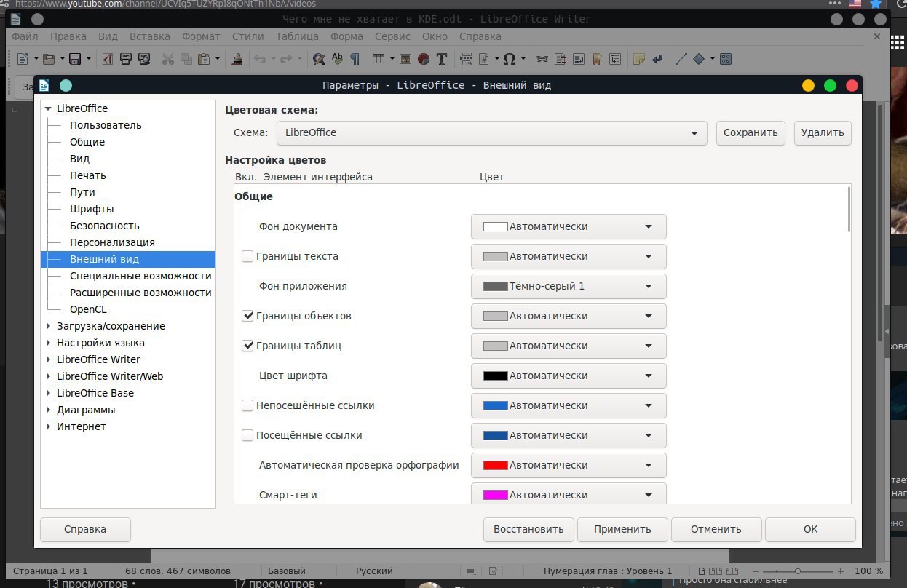Collapse the LibreOffice tree node
Viewport: 907px width, 588px height.
(48, 108)
